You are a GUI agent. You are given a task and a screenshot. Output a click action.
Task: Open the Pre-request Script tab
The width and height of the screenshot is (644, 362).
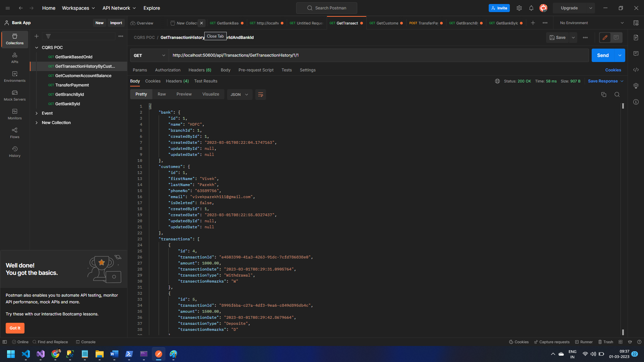pyautogui.click(x=256, y=70)
